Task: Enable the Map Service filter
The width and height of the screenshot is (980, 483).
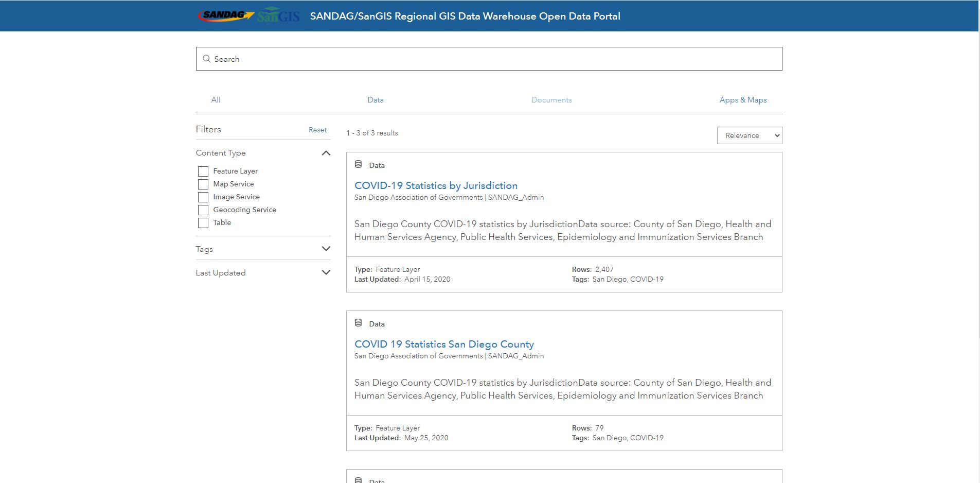Action: [x=203, y=184]
